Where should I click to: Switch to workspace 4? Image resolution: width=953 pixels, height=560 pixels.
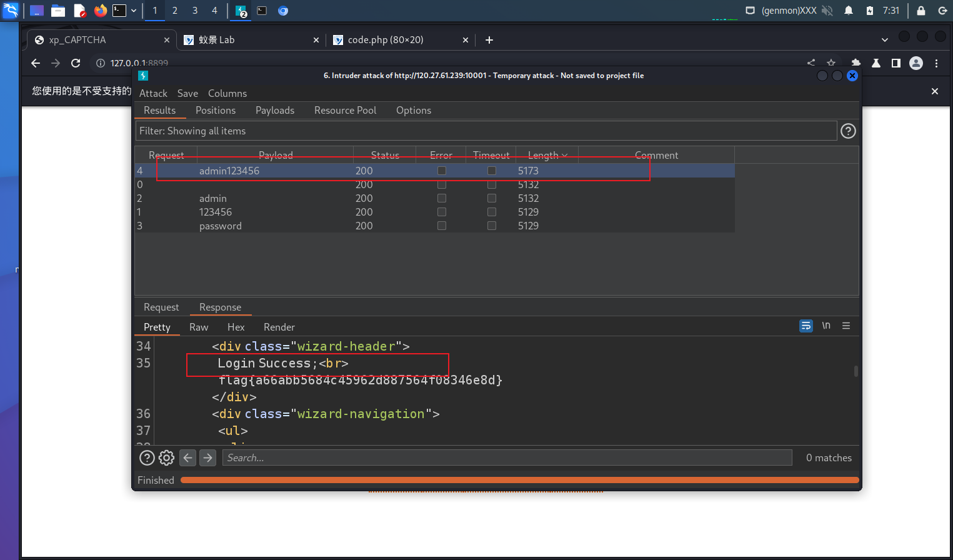[214, 11]
